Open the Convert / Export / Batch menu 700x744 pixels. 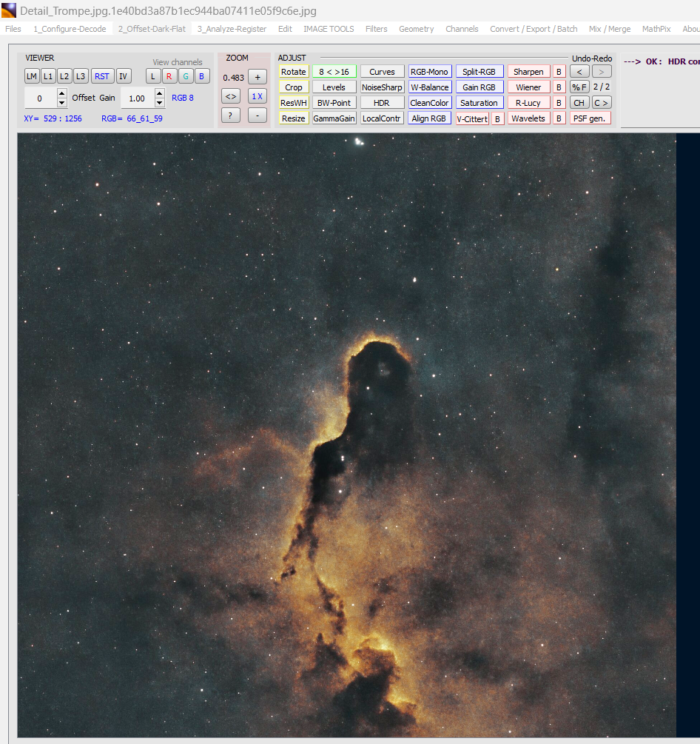click(x=534, y=29)
